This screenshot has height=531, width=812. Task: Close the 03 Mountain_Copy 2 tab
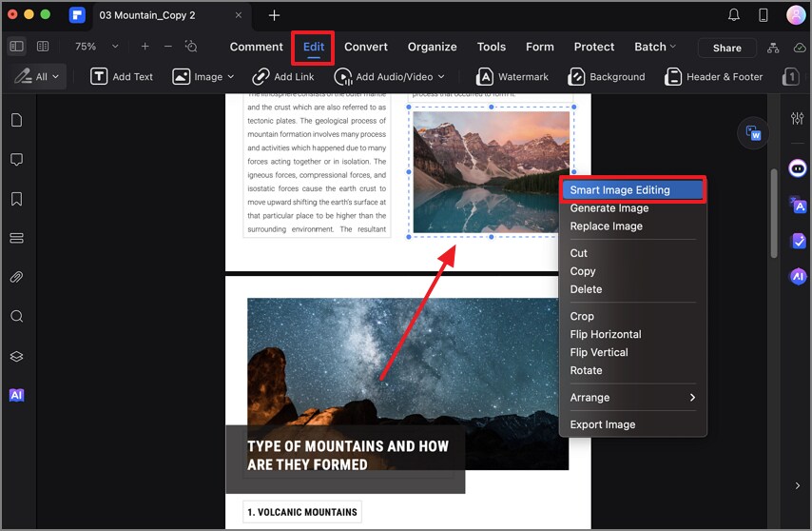(x=239, y=15)
